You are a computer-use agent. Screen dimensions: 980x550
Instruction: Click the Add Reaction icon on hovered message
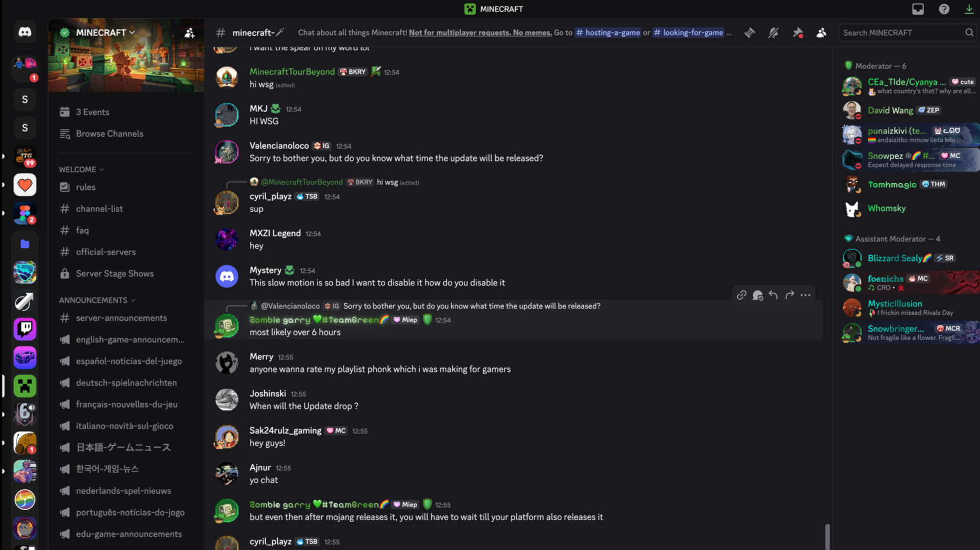757,295
